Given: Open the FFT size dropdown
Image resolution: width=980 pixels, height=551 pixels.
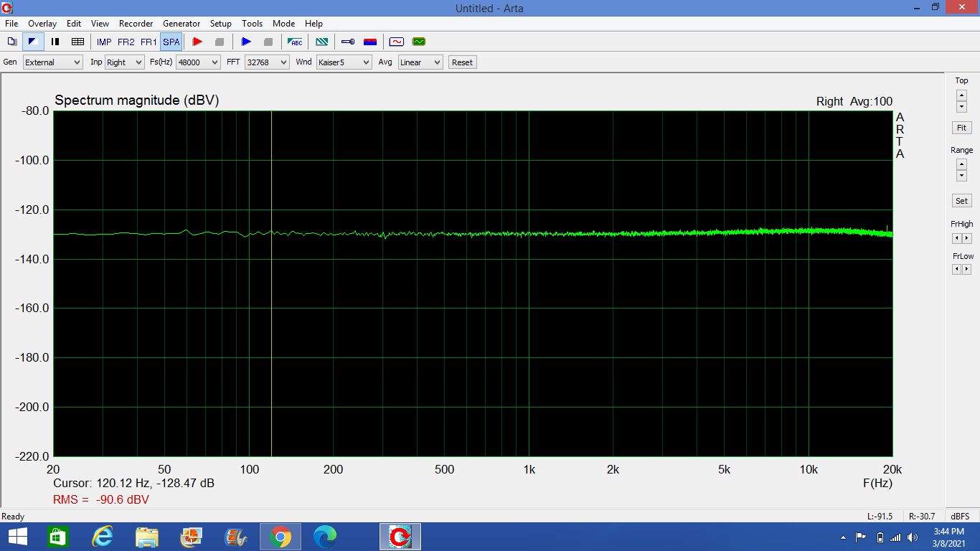Looking at the screenshot, I should [267, 62].
